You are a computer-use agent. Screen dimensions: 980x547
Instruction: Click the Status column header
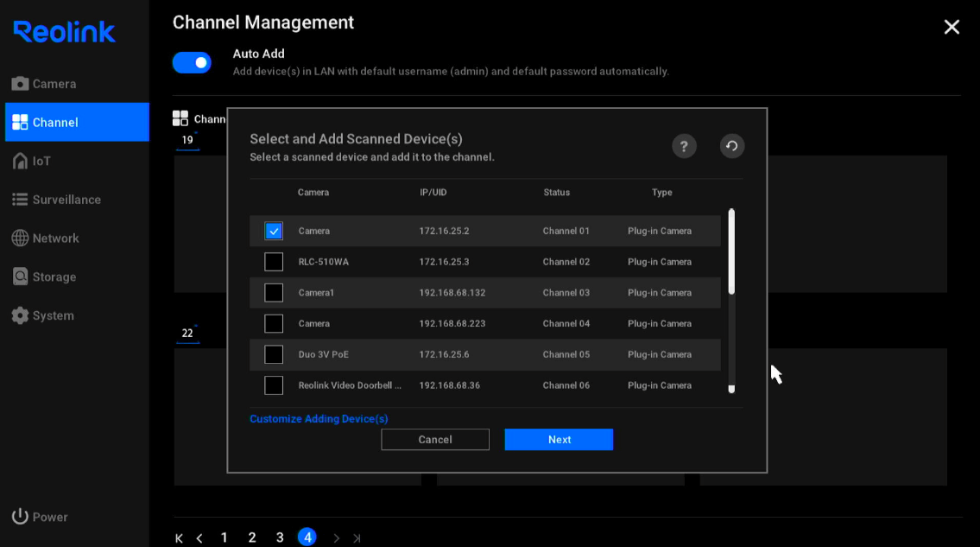[x=556, y=192]
